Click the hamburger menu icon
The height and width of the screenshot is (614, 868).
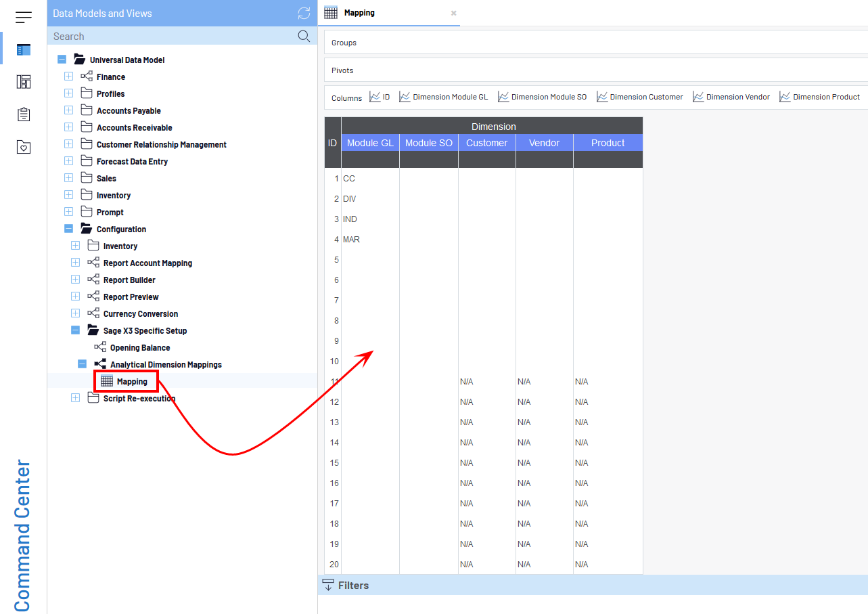pos(24,17)
